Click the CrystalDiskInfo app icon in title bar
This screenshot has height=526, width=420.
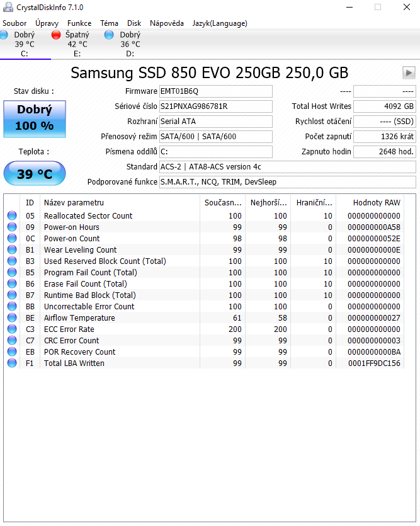pyautogui.click(x=8, y=7)
